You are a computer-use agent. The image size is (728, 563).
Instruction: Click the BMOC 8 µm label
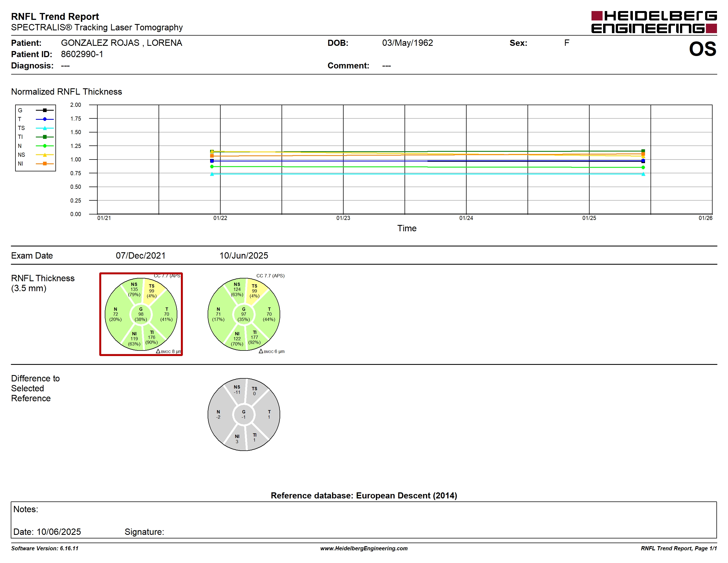click(168, 351)
